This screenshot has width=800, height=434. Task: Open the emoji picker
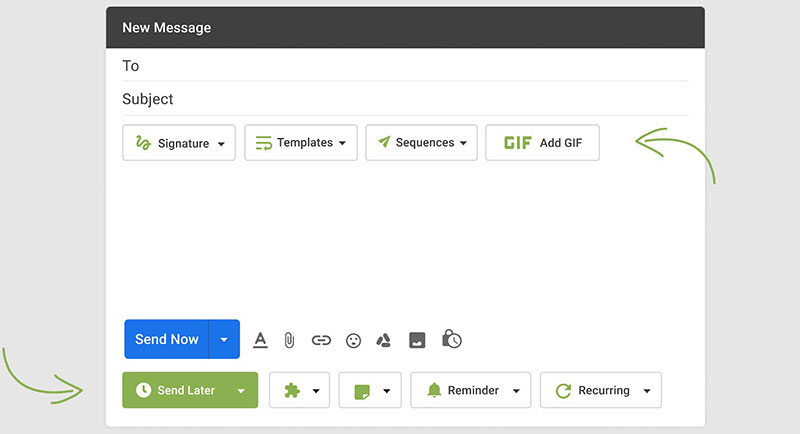[353, 340]
